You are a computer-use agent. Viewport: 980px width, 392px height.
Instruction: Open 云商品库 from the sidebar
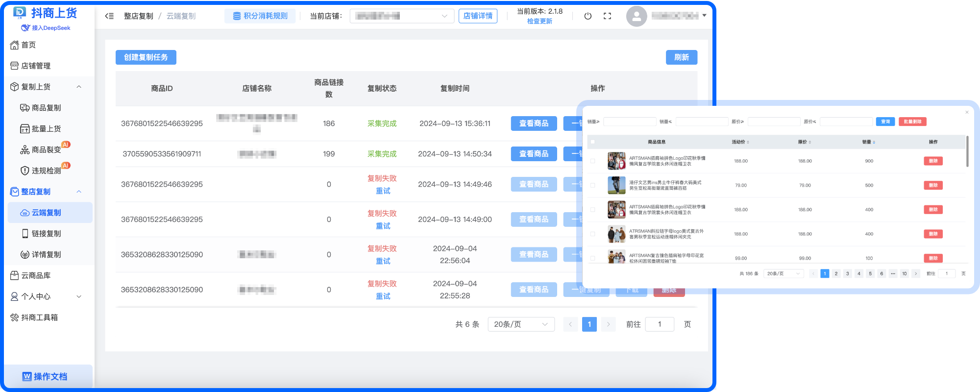(36, 275)
